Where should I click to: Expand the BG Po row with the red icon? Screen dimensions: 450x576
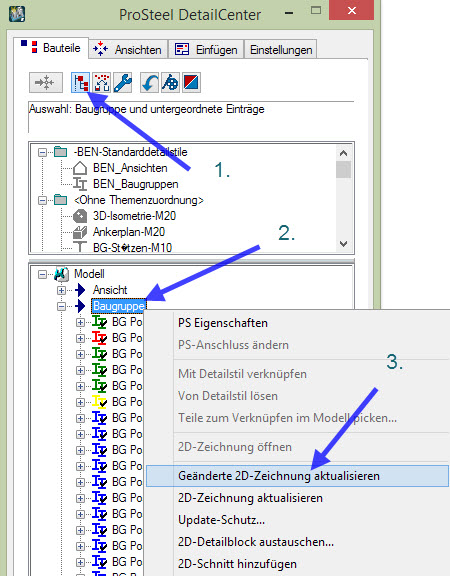point(80,338)
